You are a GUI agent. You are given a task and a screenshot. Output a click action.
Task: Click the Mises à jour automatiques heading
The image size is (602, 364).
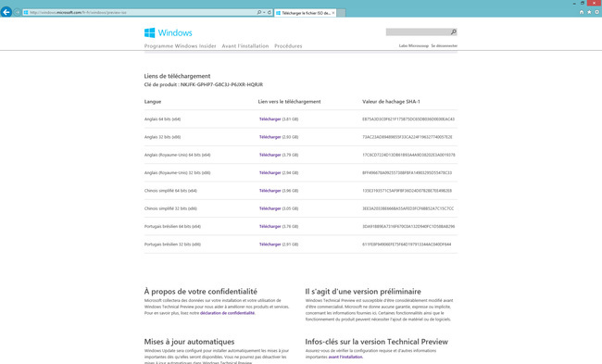[189, 342]
